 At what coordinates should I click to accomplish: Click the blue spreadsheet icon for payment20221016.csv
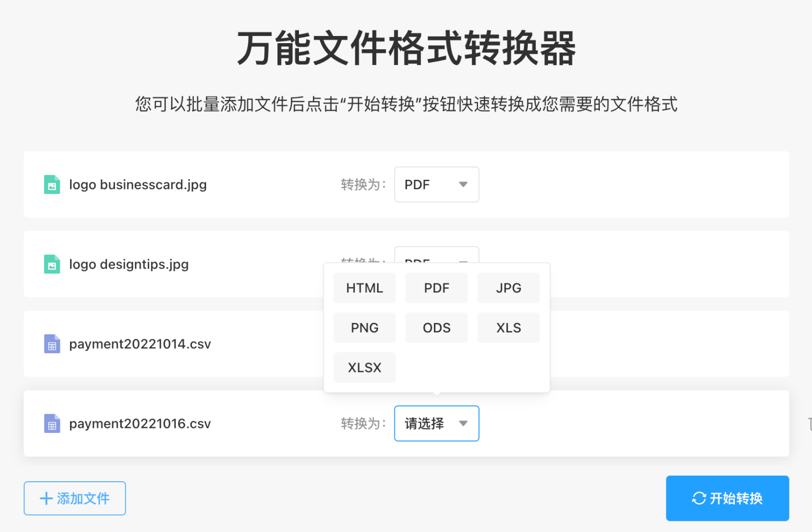coord(51,423)
